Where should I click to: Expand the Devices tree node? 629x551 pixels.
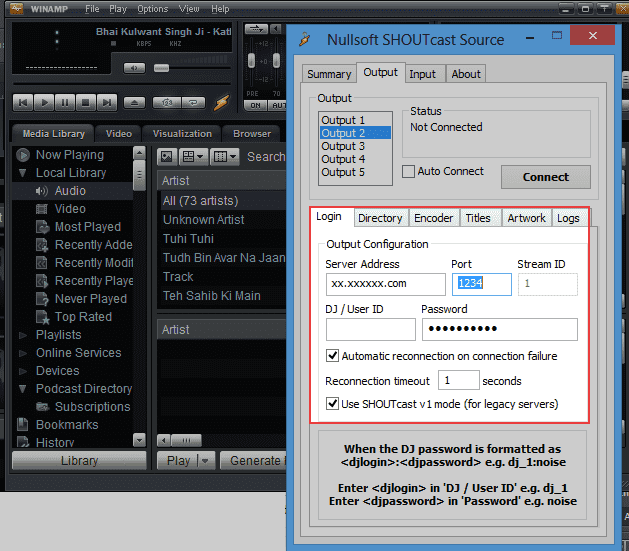click(x=23, y=371)
